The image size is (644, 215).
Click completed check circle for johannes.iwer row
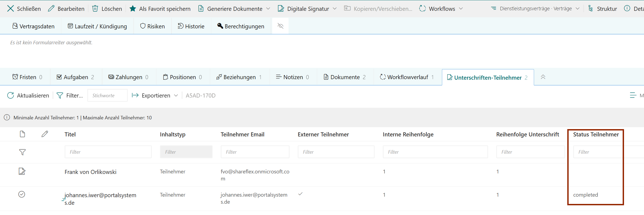(22, 194)
